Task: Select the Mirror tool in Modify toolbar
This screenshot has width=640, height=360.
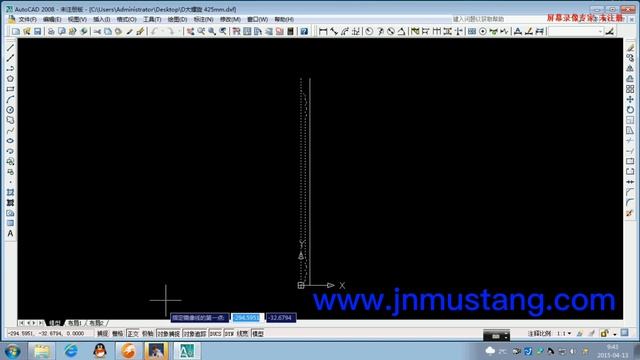Action: click(x=630, y=68)
